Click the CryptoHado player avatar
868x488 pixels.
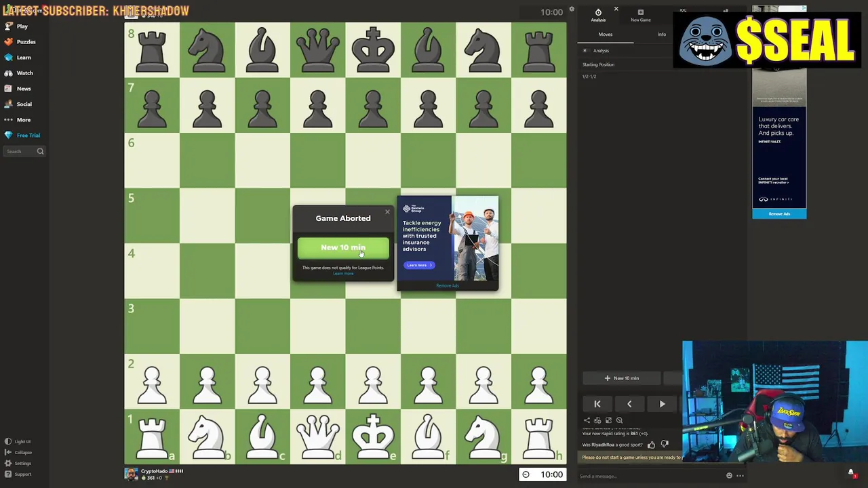(131, 474)
